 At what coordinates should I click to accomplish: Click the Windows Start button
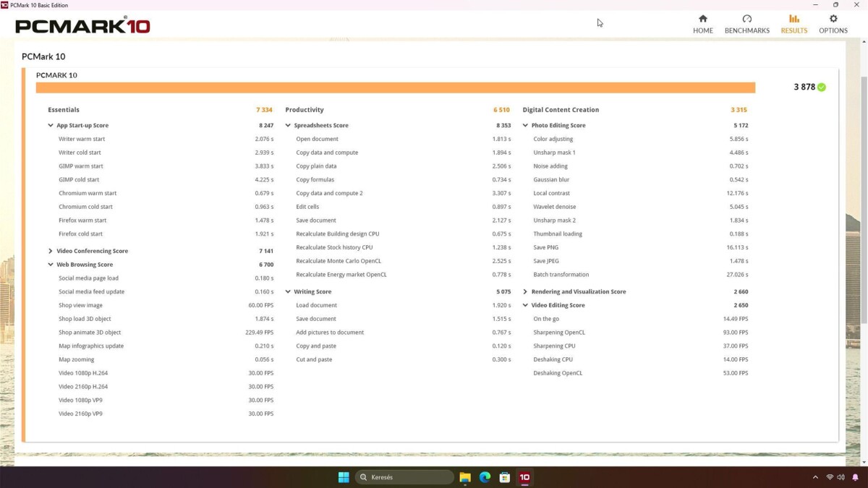344,477
